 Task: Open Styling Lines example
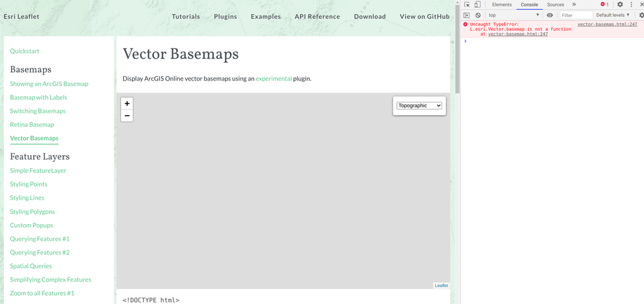[x=27, y=198]
